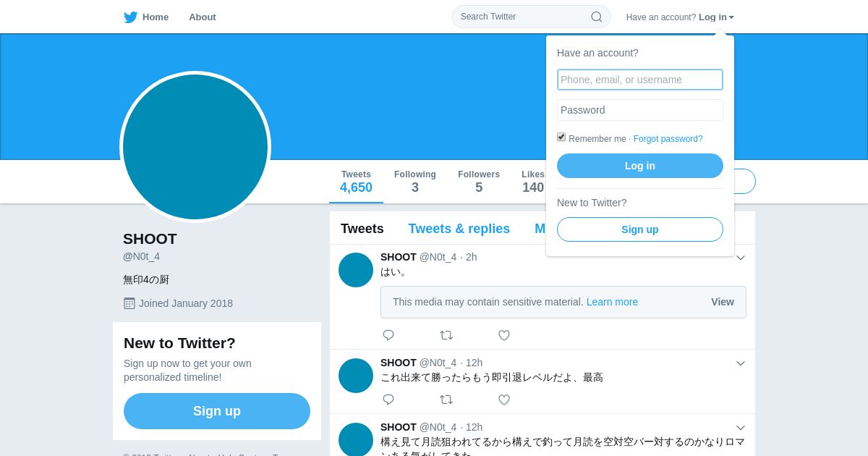Viewport: 868px width, 456px height.
Task: Open the Forgot password link
Action: (x=668, y=139)
